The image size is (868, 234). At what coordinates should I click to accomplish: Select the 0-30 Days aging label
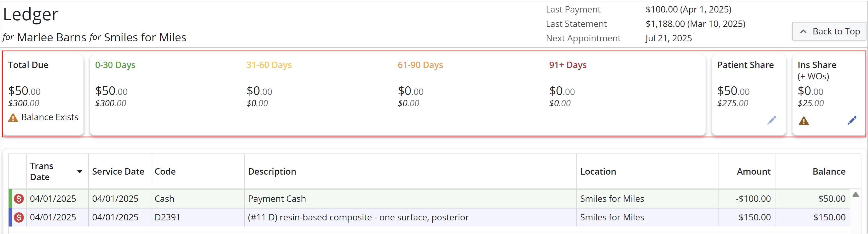pos(115,65)
